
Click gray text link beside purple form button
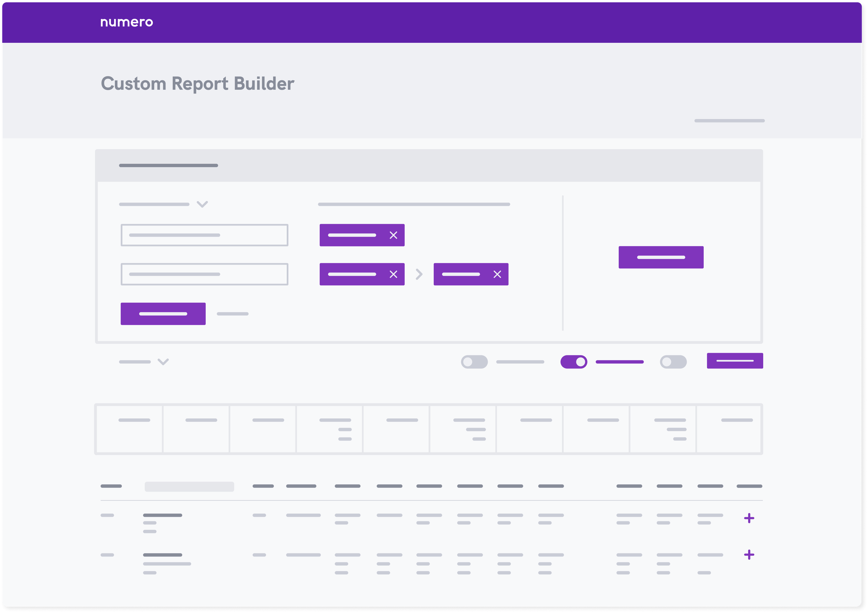(232, 314)
